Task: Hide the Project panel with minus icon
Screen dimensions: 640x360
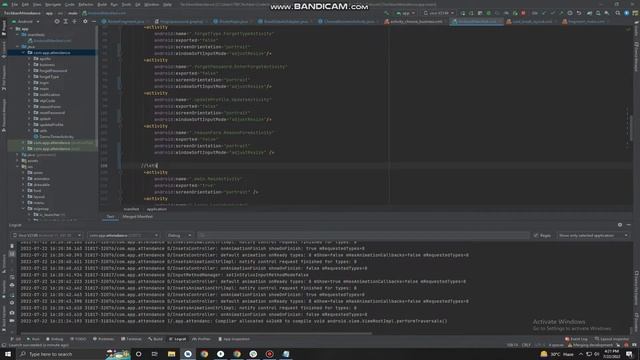Action: [93, 21]
